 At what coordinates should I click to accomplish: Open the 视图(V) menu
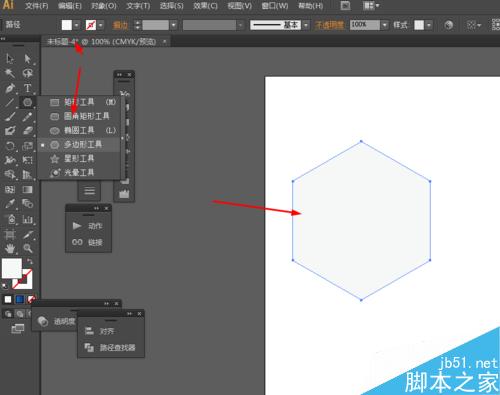(x=239, y=6)
